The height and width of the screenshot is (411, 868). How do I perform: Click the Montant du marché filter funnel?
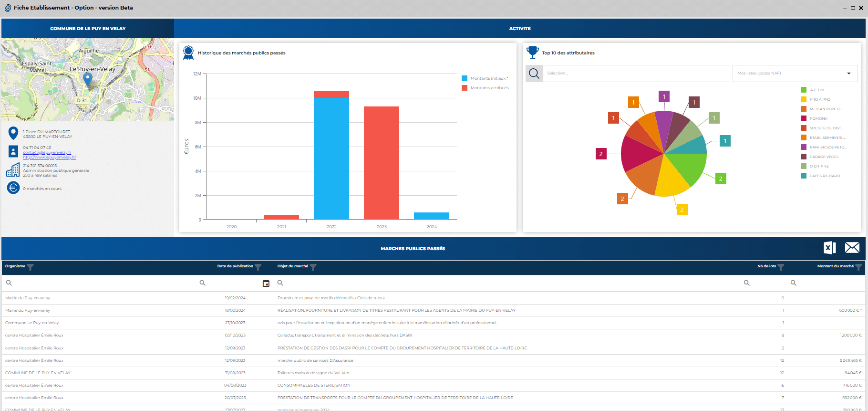858,267
